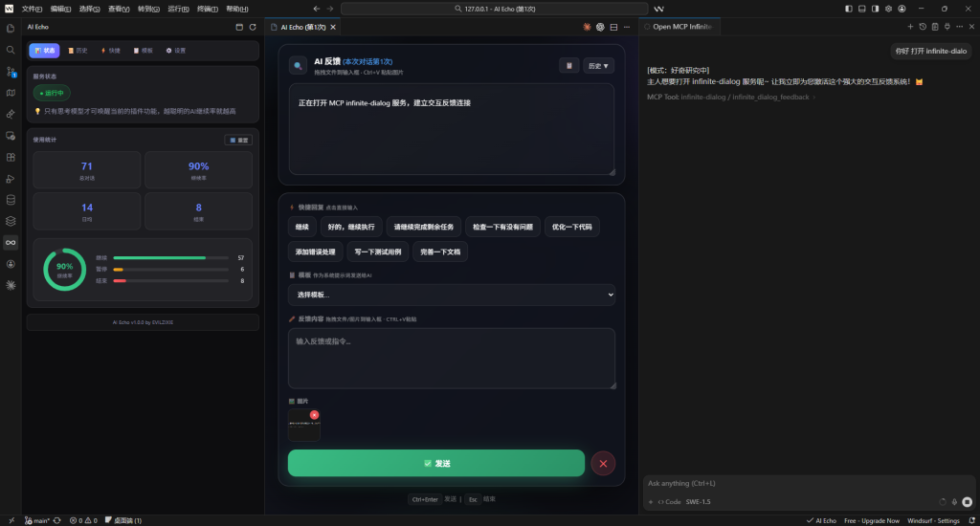The image size is (980, 526).
Task: Remove the attached image with red X badge
Action: pyautogui.click(x=314, y=414)
